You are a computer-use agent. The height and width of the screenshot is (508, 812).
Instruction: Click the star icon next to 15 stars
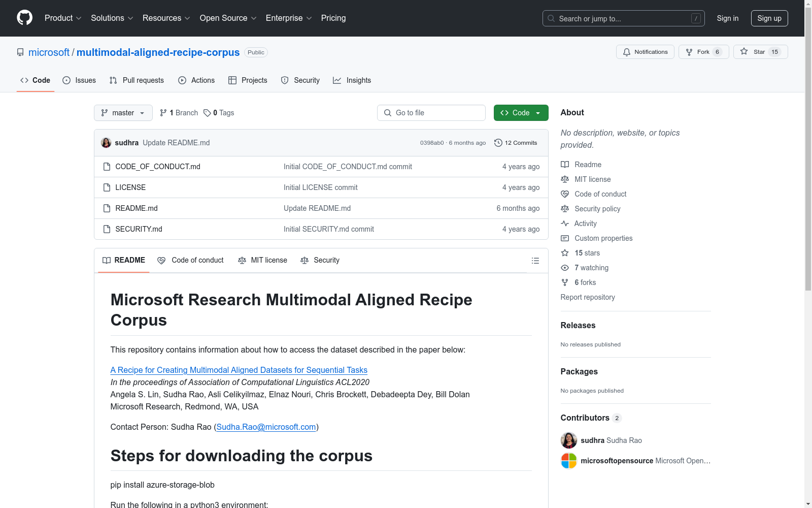point(565,253)
